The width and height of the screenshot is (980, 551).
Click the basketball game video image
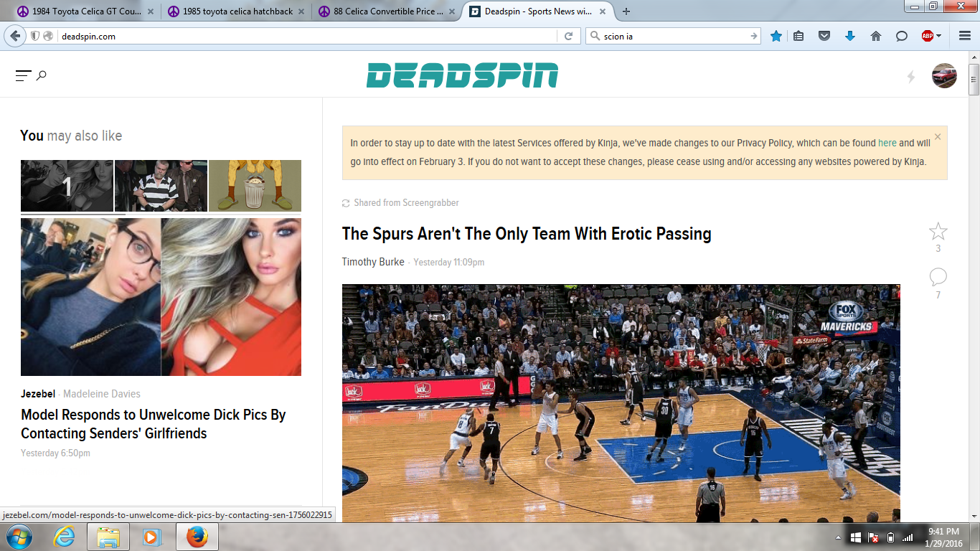coord(621,403)
